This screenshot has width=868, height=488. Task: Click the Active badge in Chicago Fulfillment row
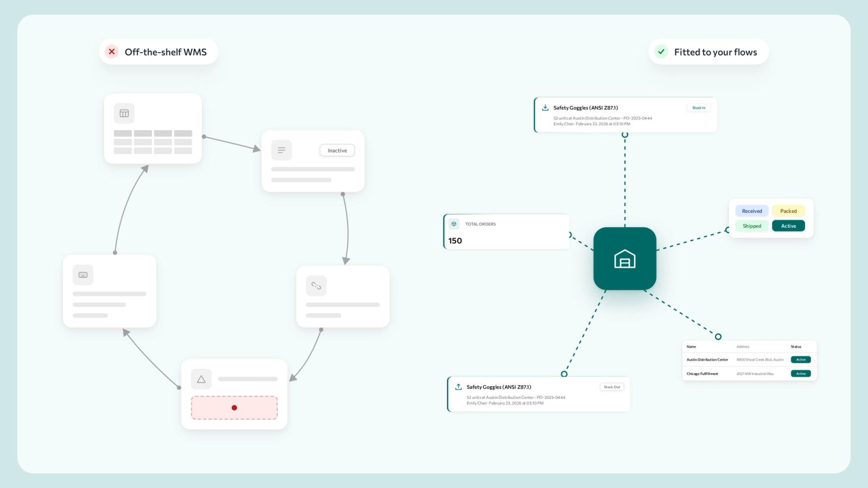pos(801,374)
